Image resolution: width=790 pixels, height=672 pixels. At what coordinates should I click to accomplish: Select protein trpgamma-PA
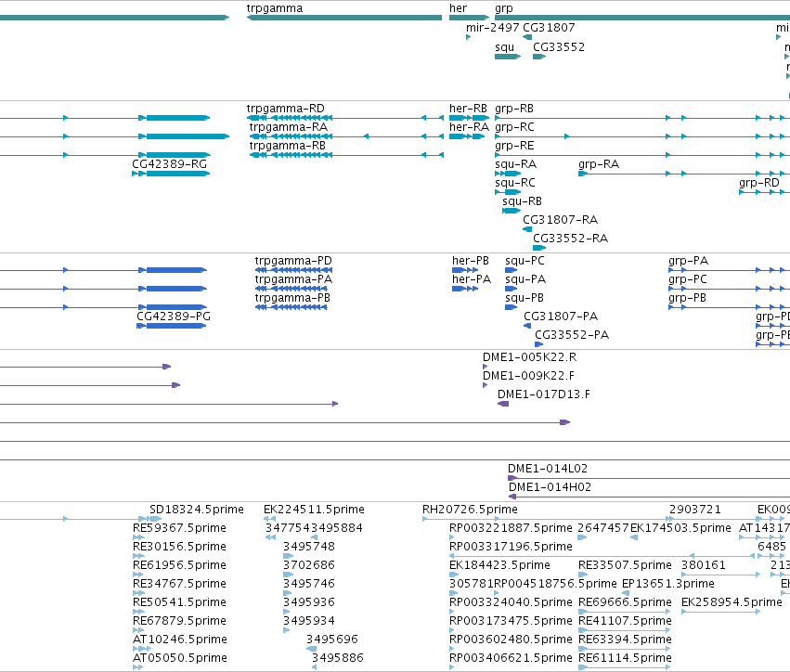[293, 289]
